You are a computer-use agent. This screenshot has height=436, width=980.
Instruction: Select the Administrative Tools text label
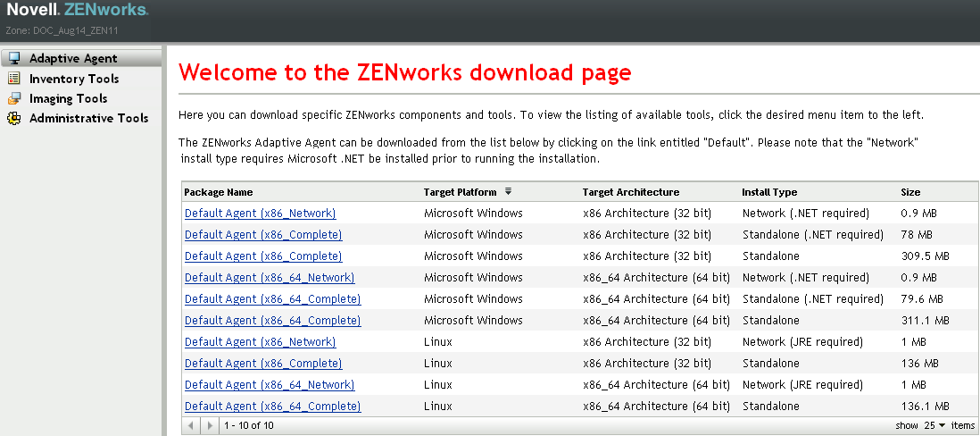(89, 118)
